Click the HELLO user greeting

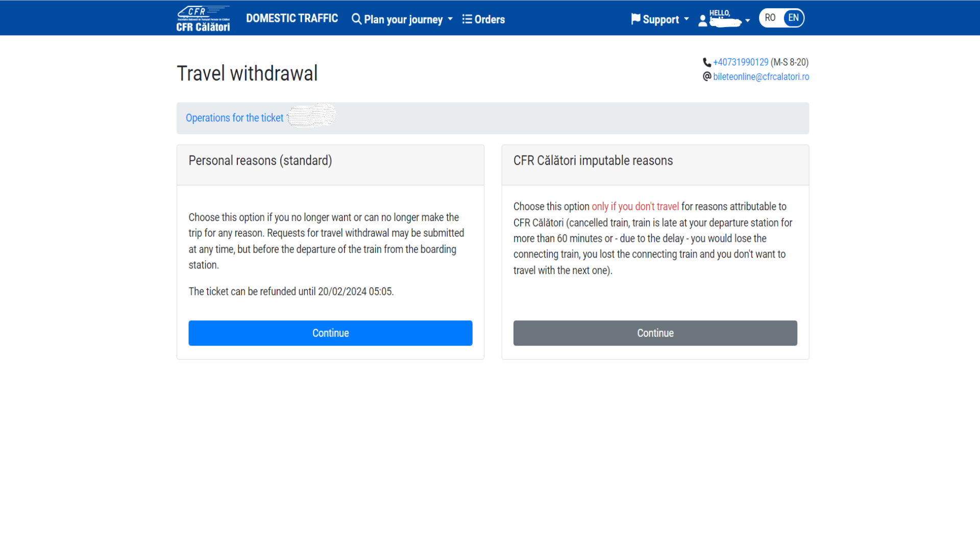[x=720, y=13]
